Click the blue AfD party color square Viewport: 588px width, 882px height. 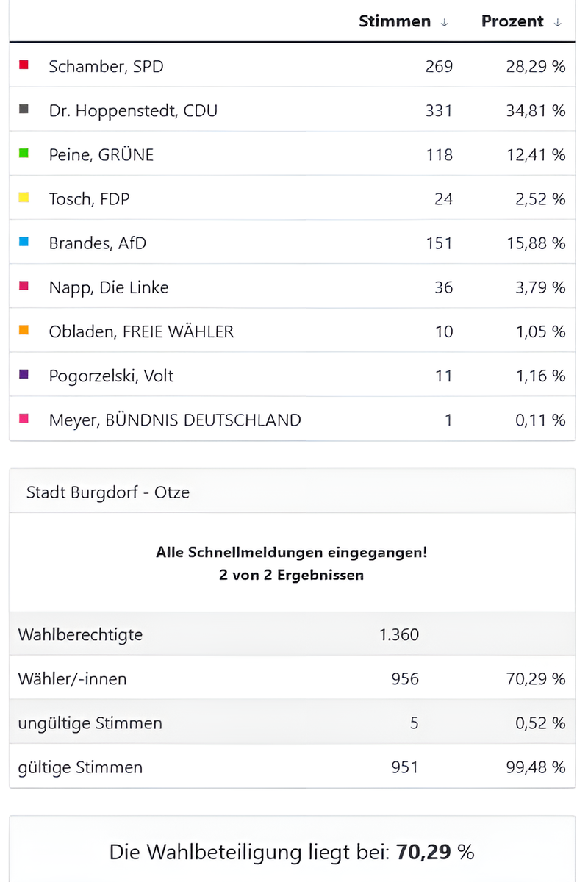click(x=23, y=242)
